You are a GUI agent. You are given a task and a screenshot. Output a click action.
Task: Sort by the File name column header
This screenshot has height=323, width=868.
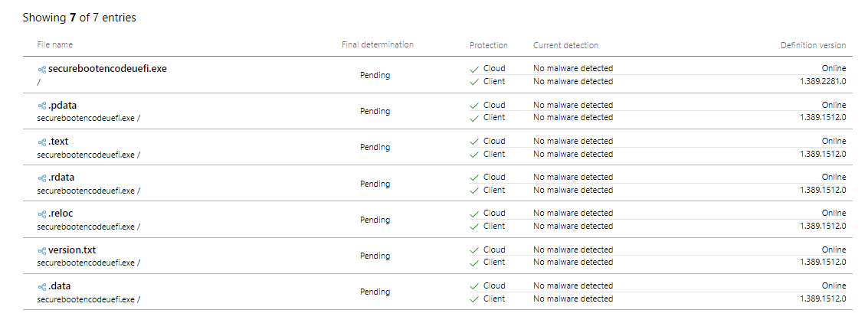tap(55, 44)
